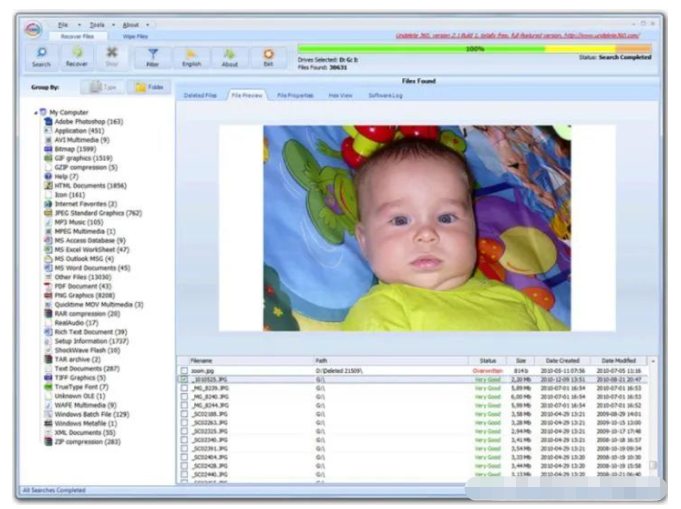Click the Search toolbar icon
The height and width of the screenshot is (509, 681).
41,57
